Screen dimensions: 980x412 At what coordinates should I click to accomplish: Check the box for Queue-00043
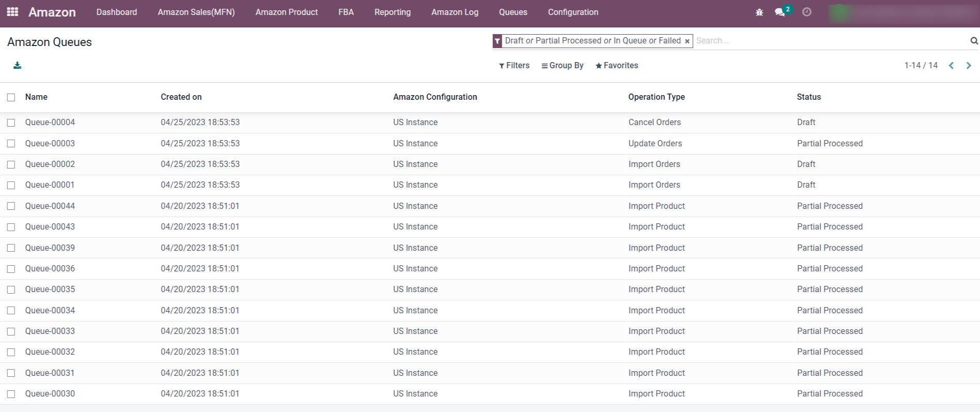(11, 227)
